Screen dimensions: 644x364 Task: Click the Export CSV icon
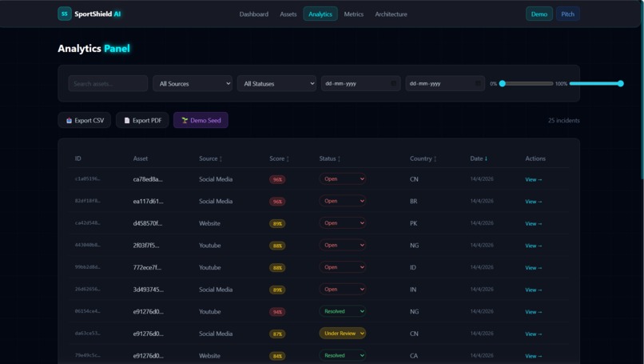pos(69,121)
